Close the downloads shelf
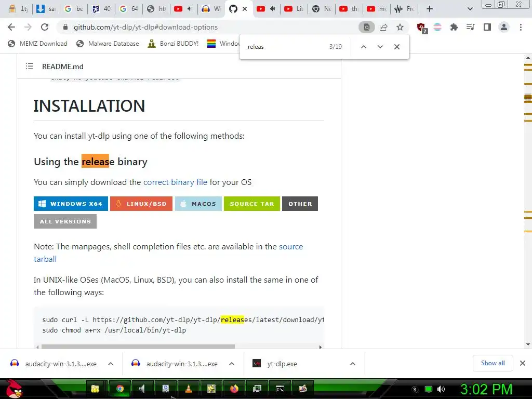 523,363
